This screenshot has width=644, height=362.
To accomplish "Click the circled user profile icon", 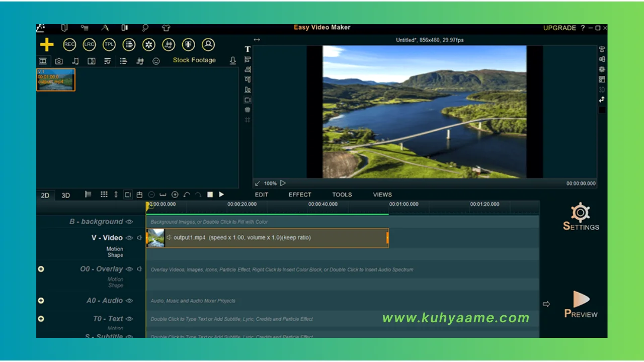I will (x=208, y=44).
